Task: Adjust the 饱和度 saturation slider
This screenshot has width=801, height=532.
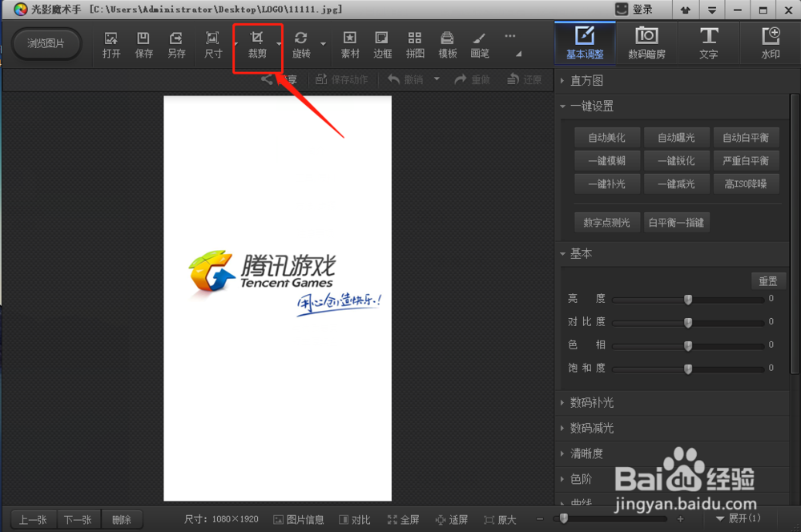Action: tap(688, 369)
